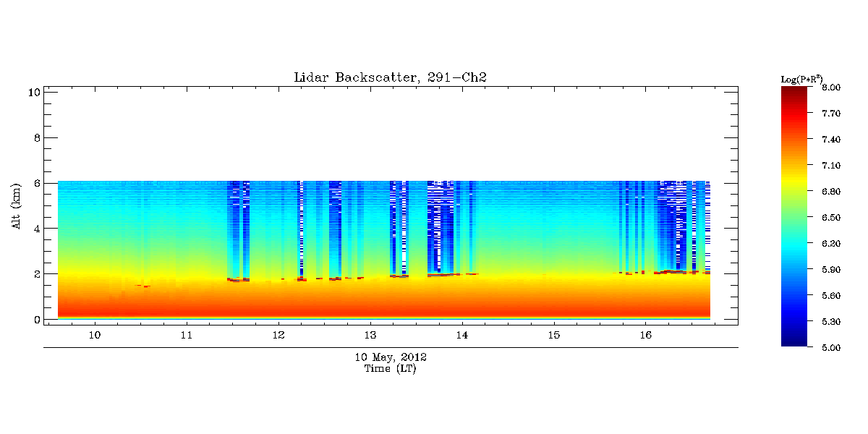Image resolution: width=868 pixels, height=434 pixels.
Task: Click the altitude tick label 6
Action: [35, 183]
